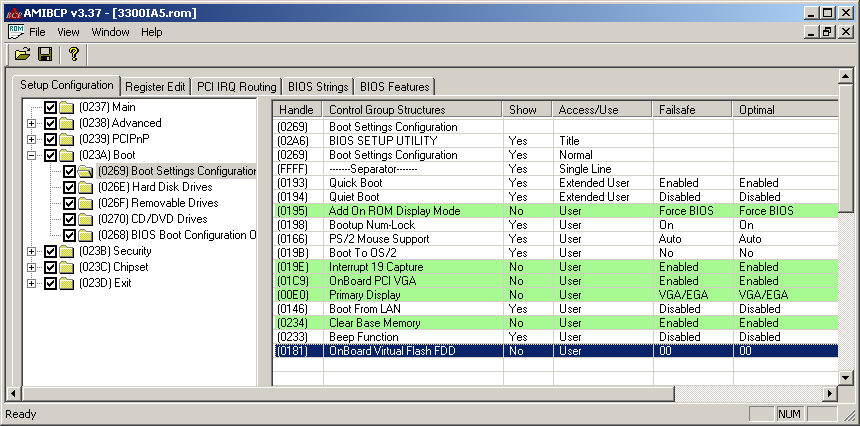Click the folder icon next to Chipset
860x426 pixels.
[x=67, y=267]
